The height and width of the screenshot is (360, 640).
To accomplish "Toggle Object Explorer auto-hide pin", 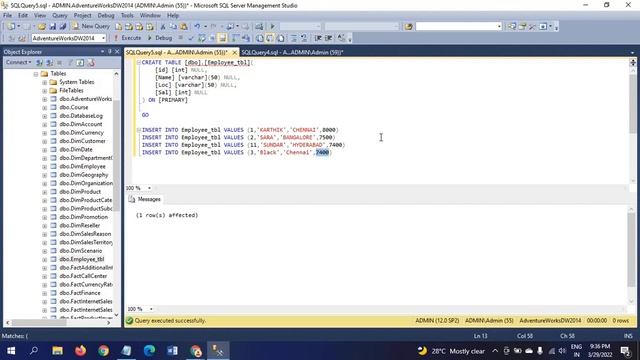I will click(109, 51).
